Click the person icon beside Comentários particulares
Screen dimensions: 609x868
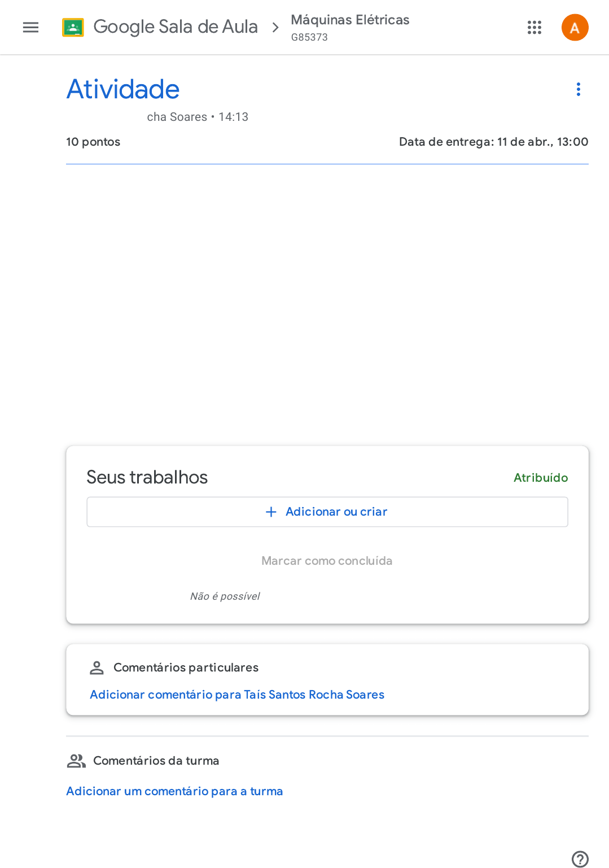click(97, 668)
